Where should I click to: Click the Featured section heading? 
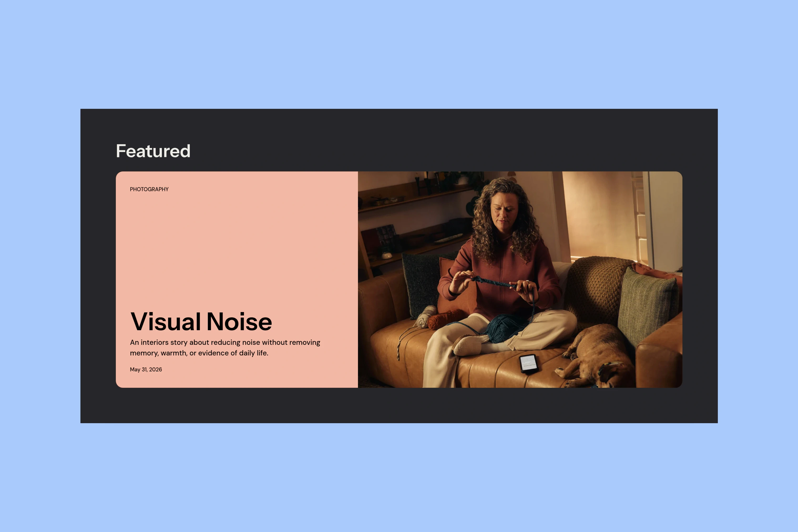point(153,151)
